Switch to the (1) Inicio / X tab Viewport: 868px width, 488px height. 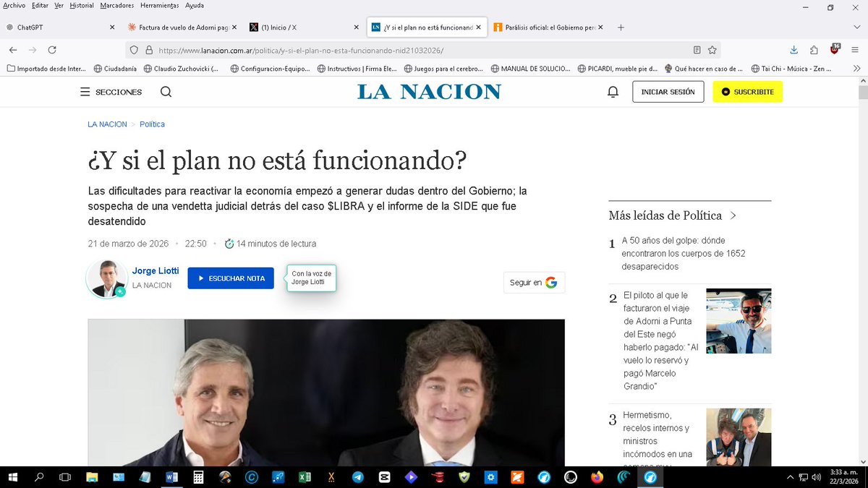click(302, 27)
